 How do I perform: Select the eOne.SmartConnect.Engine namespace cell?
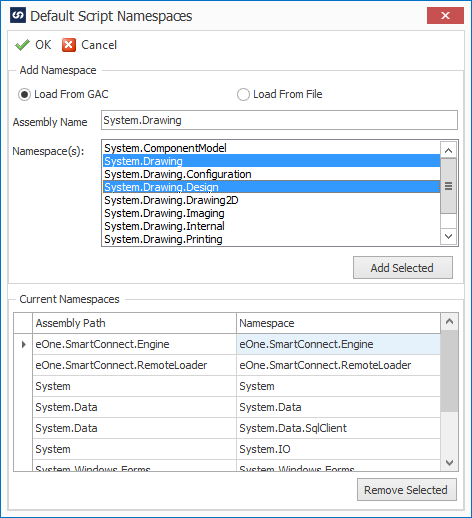tap(338, 344)
